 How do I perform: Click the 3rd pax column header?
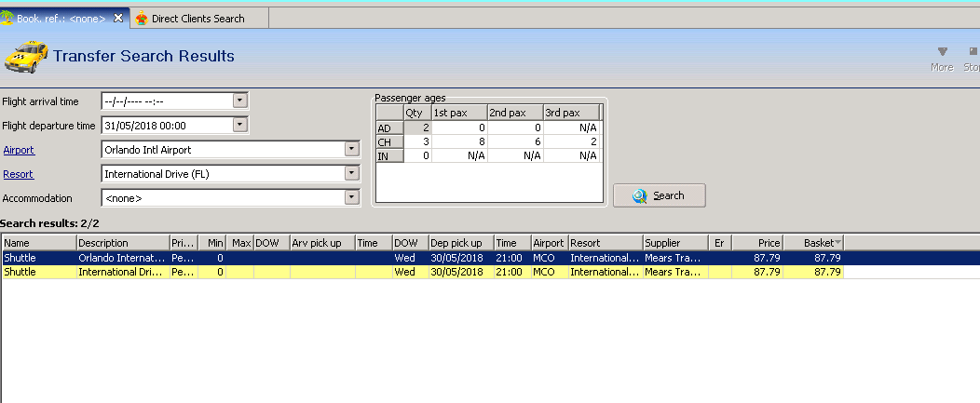click(x=571, y=114)
